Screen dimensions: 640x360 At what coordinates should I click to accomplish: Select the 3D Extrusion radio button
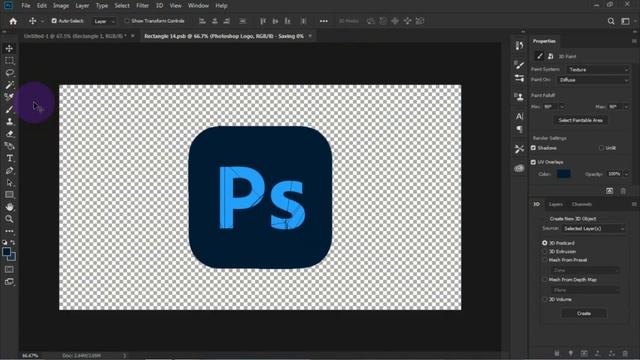pyautogui.click(x=544, y=251)
